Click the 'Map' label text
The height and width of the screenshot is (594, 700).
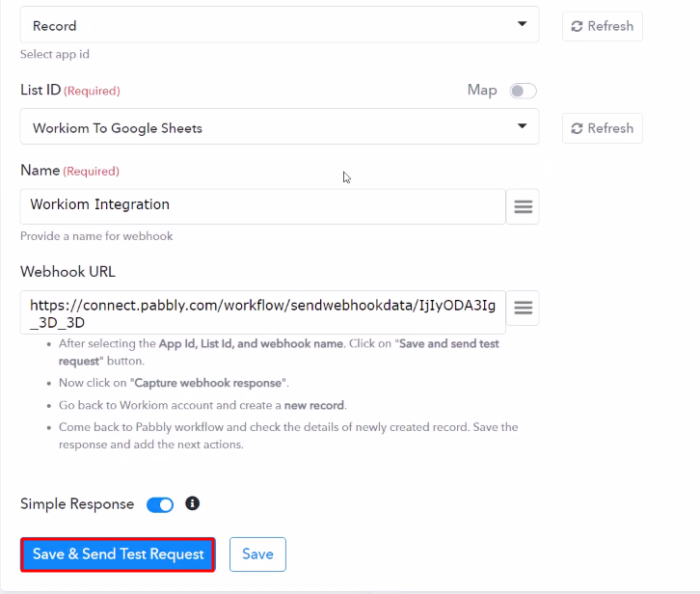tap(482, 91)
